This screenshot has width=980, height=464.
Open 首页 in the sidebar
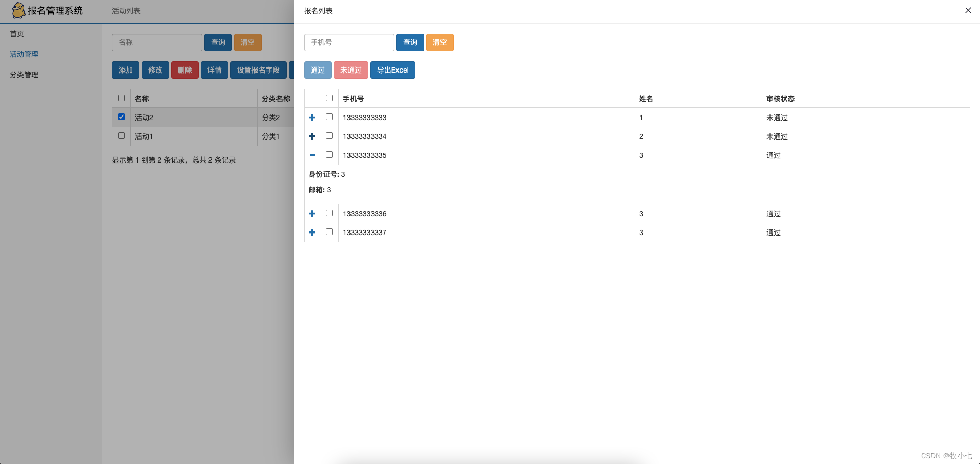click(17, 34)
